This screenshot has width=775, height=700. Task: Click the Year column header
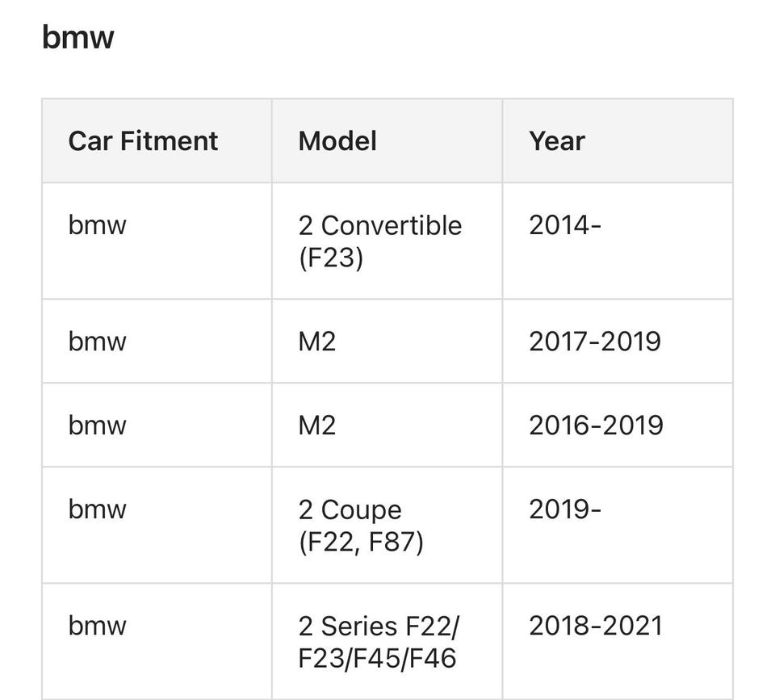(557, 140)
